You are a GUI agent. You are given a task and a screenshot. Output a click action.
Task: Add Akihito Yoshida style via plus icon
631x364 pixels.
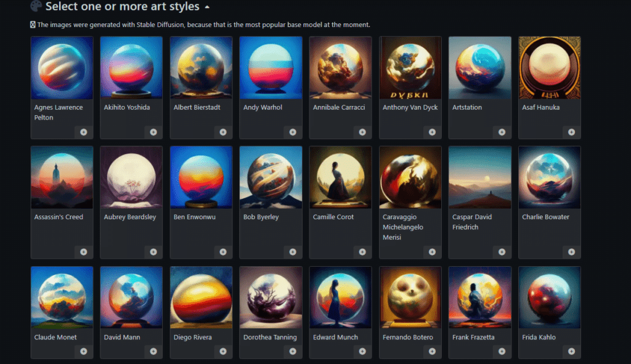pyautogui.click(x=153, y=132)
